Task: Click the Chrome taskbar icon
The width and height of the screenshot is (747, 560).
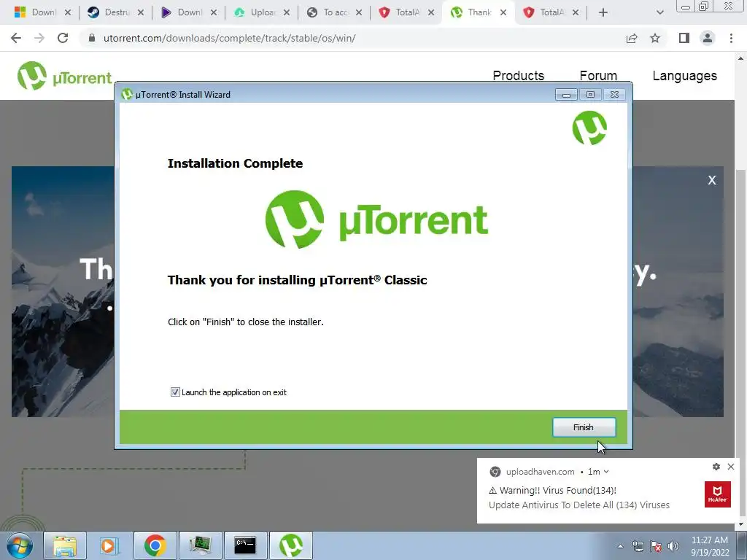Action: [x=155, y=545]
